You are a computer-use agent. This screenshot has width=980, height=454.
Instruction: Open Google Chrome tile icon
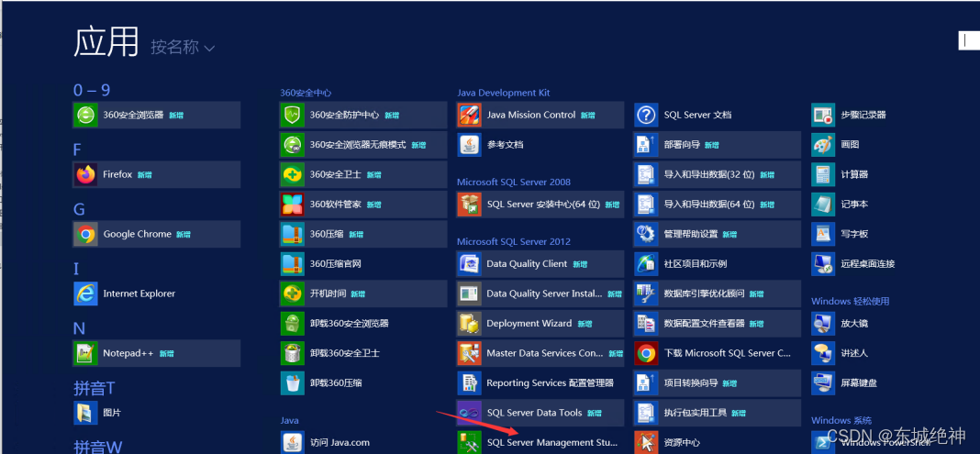tap(85, 234)
